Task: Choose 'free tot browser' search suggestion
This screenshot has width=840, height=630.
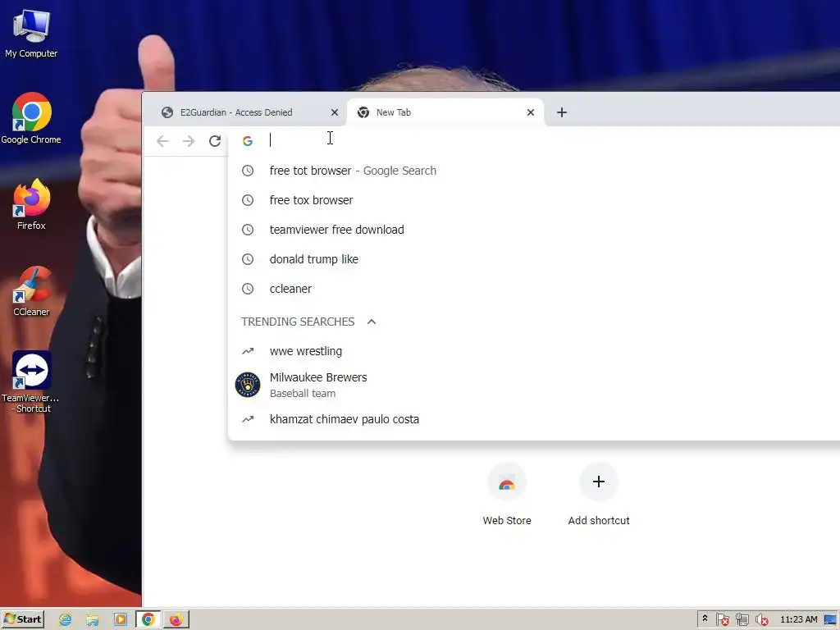Action: (534, 171)
